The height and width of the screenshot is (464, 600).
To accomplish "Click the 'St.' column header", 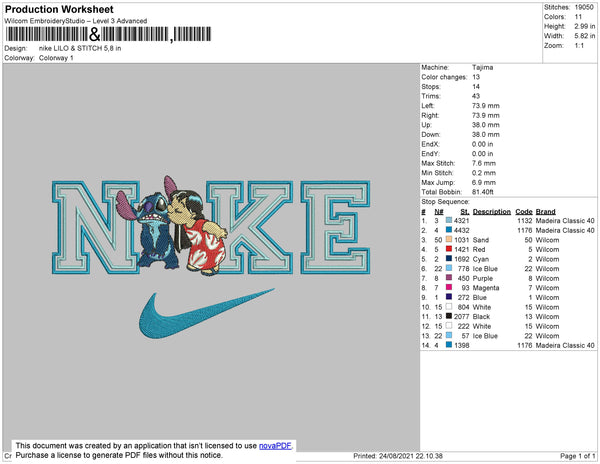I will (x=465, y=212).
